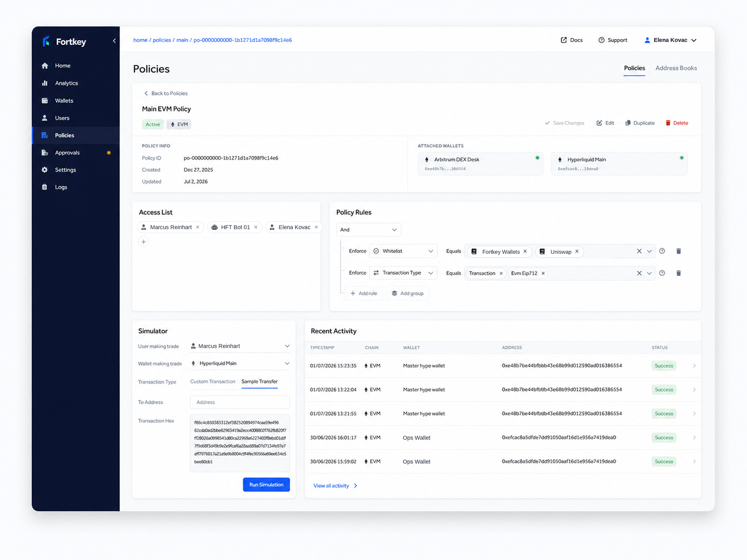This screenshot has width=747, height=560.
Task: Open the Support link
Action: pos(613,40)
